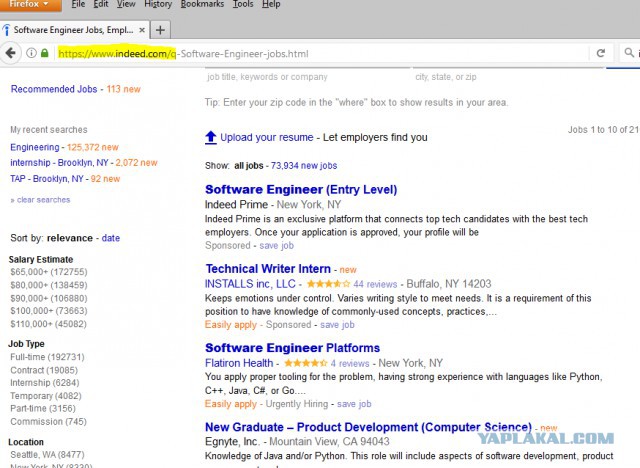
Task: Click the green secure padlock icon
Action: click(x=45, y=53)
